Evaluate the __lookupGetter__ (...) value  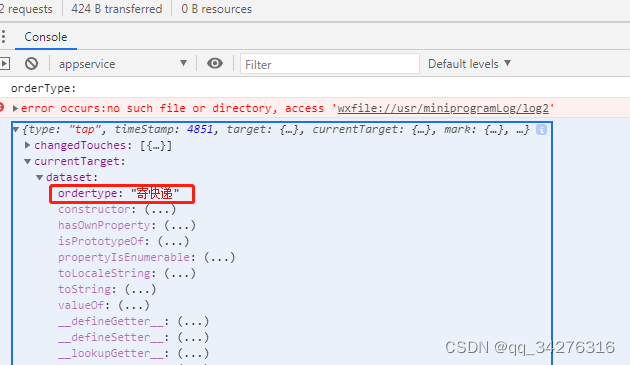193,354
